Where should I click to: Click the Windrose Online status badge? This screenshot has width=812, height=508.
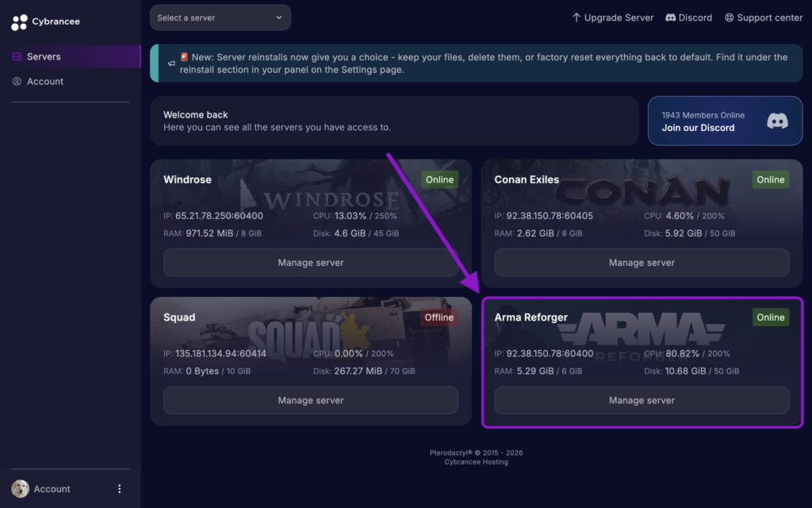(439, 179)
